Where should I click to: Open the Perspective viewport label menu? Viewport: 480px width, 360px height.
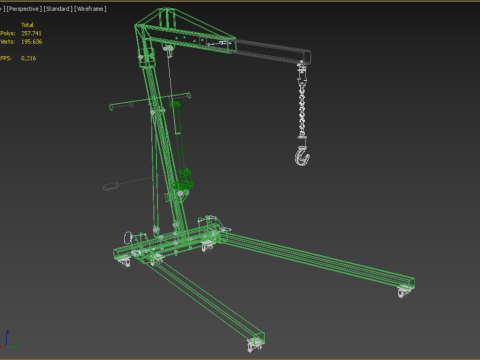click(24, 9)
